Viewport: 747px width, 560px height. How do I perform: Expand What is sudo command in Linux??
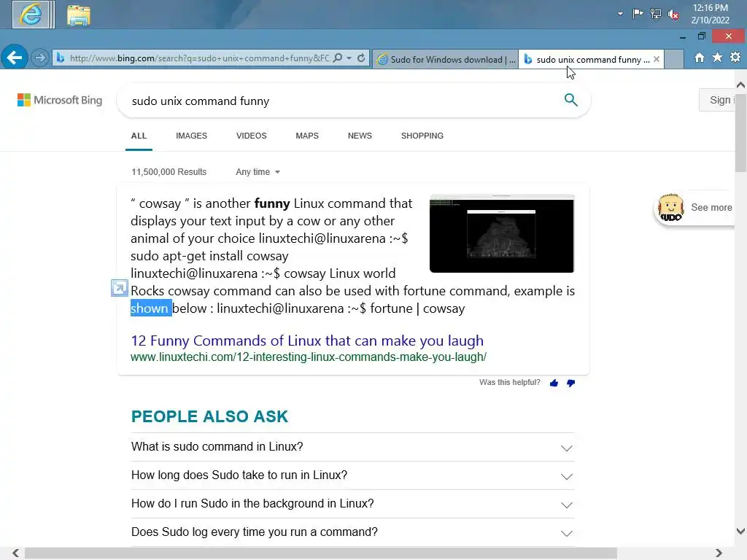click(x=352, y=447)
